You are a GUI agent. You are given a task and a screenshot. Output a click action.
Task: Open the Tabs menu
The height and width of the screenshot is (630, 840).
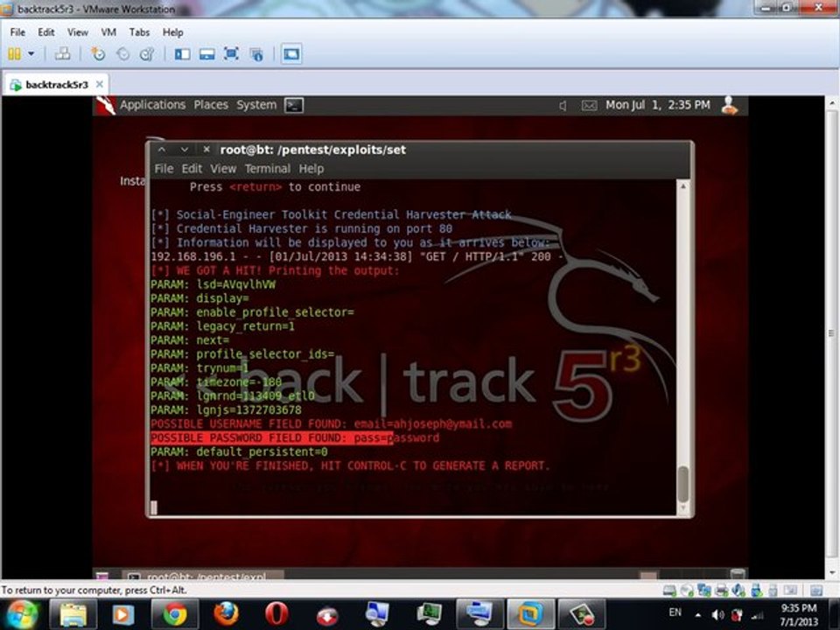(139, 32)
